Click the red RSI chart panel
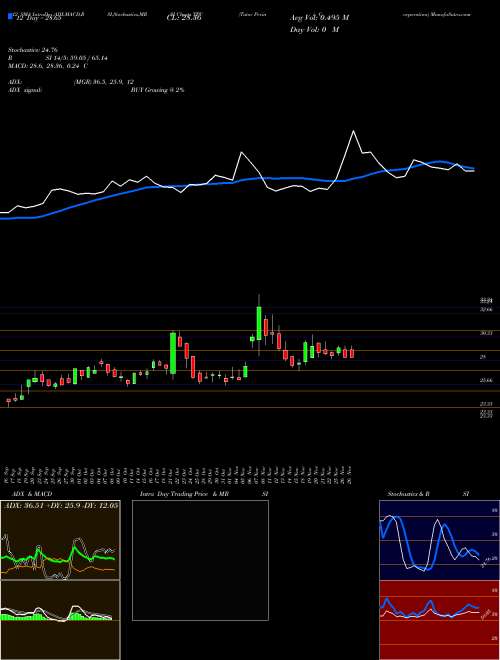 coord(439,620)
